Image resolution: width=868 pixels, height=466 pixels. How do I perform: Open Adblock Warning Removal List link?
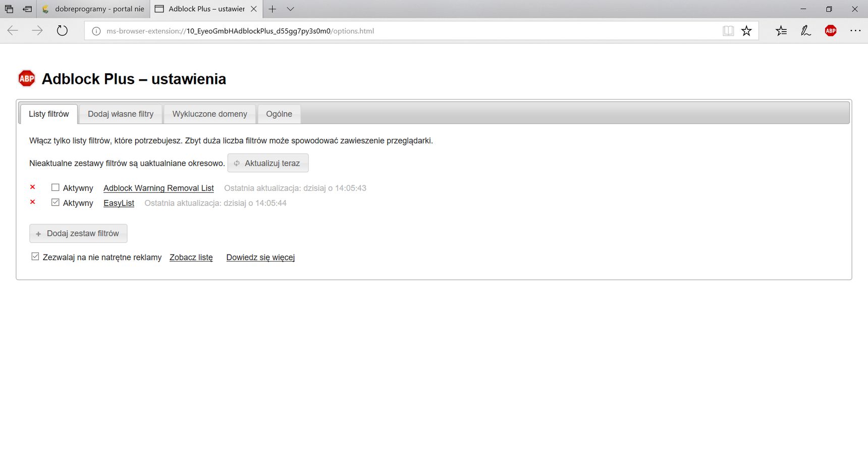pos(158,188)
